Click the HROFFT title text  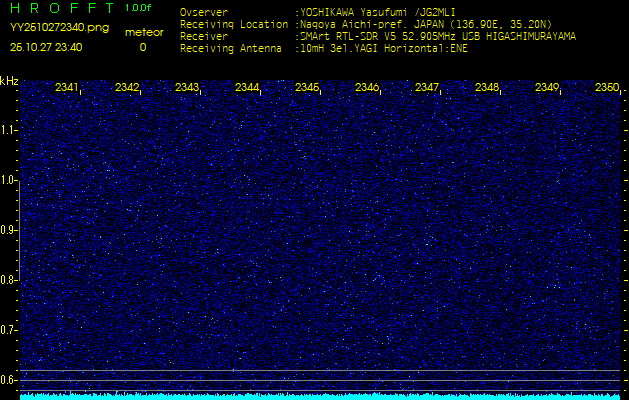(x=51, y=8)
